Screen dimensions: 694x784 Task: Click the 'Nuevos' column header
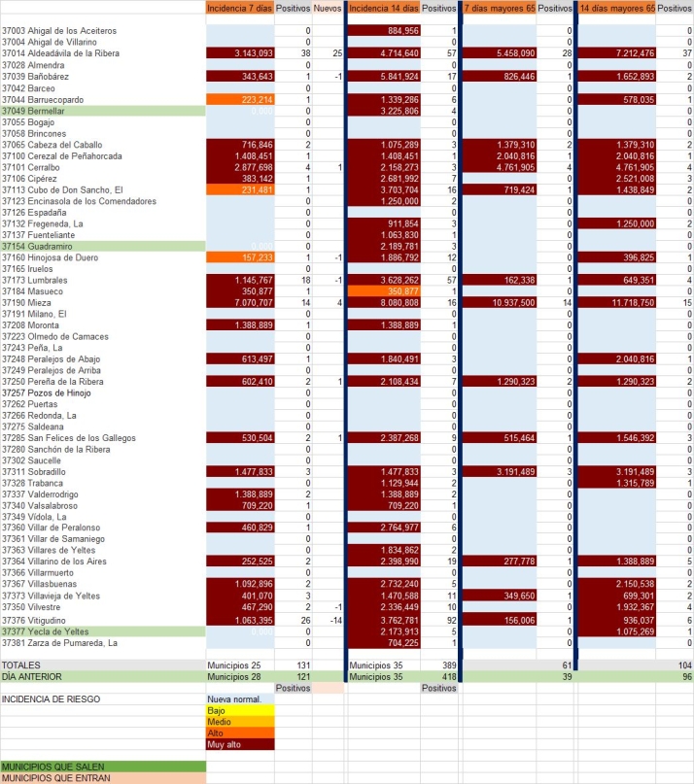click(x=328, y=8)
